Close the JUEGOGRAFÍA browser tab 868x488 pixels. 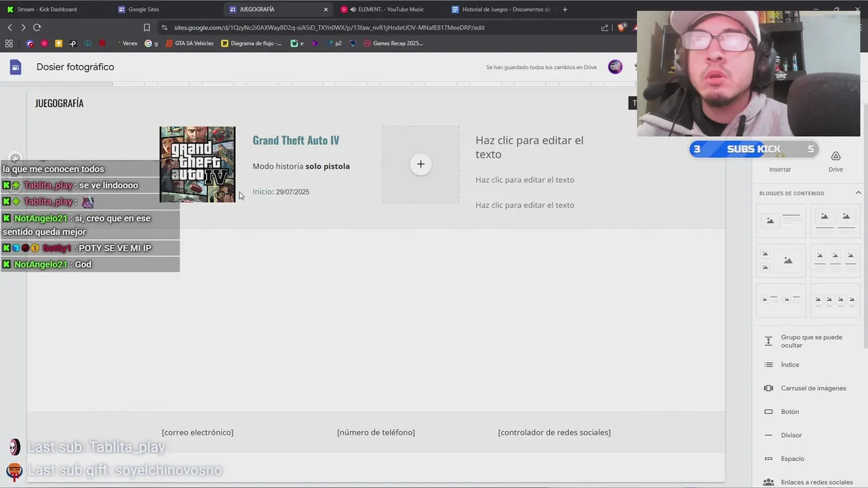325,9
